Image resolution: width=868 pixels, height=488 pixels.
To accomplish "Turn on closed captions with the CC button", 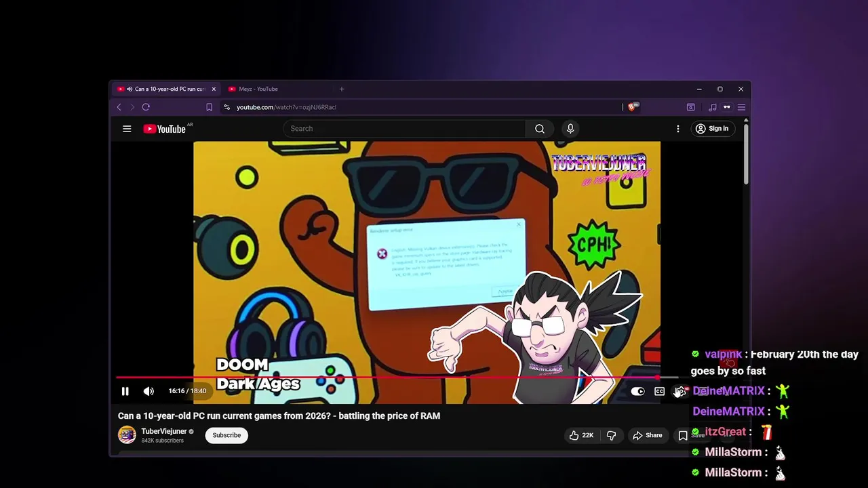I will point(659,391).
